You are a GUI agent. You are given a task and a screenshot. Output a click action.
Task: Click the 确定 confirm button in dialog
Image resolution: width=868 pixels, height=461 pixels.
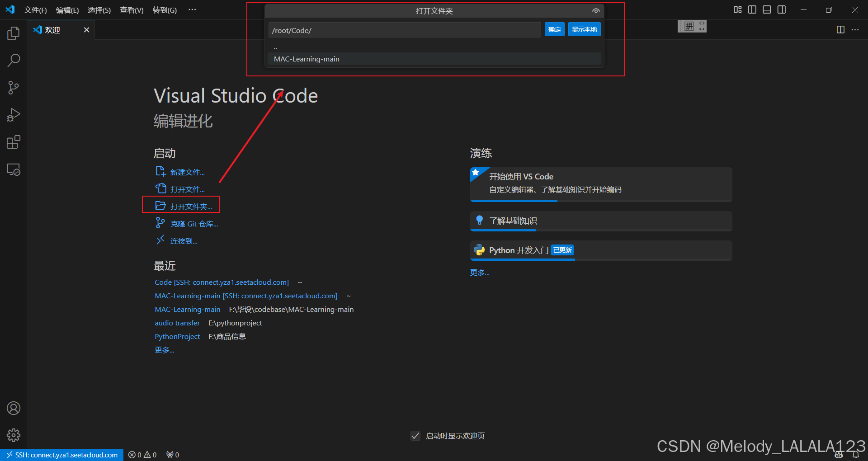click(554, 29)
